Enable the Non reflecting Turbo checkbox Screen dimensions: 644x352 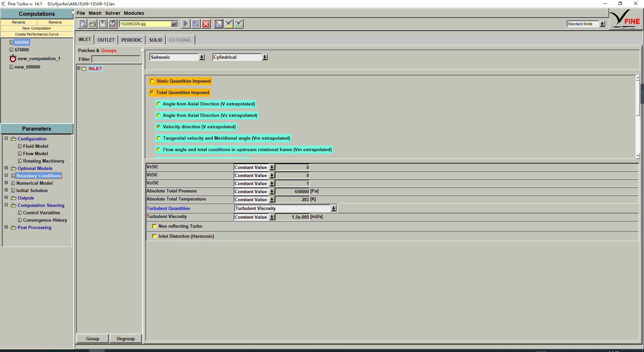pos(154,226)
